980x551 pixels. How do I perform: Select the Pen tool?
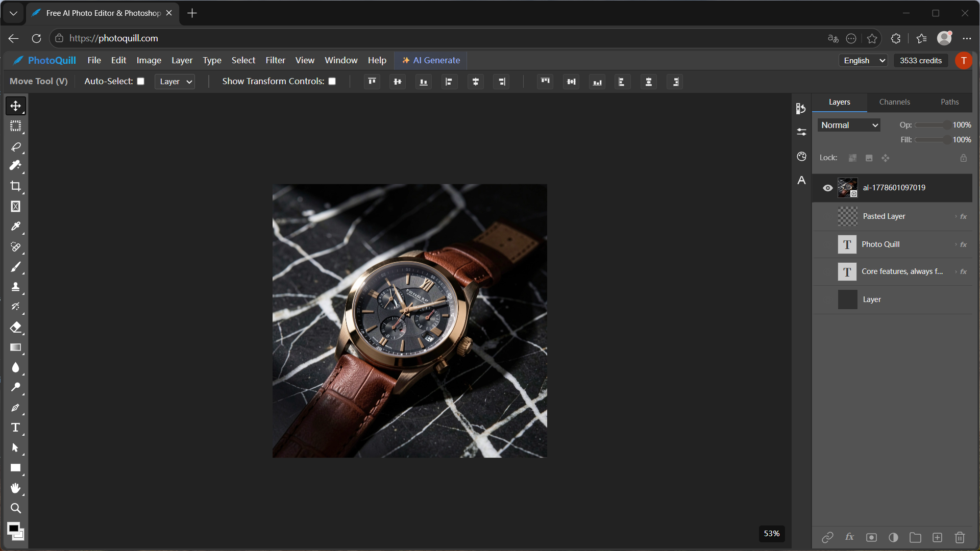pyautogui.click(x=15, y=408)
